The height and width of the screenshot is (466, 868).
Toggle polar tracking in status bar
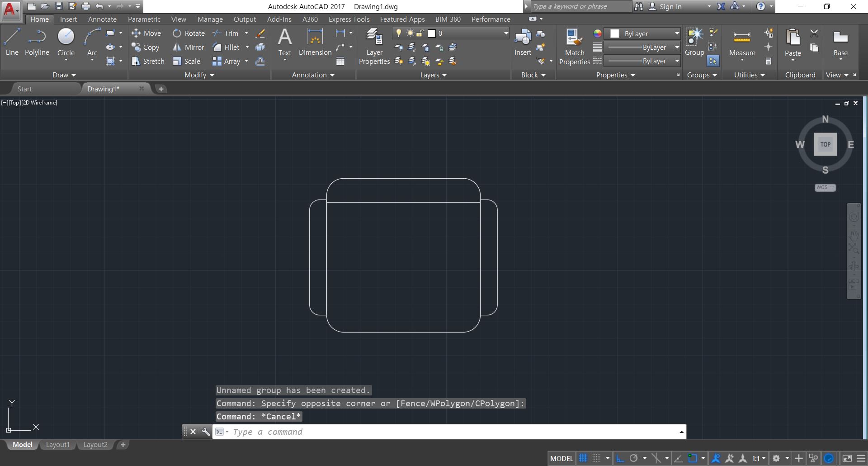634,458
